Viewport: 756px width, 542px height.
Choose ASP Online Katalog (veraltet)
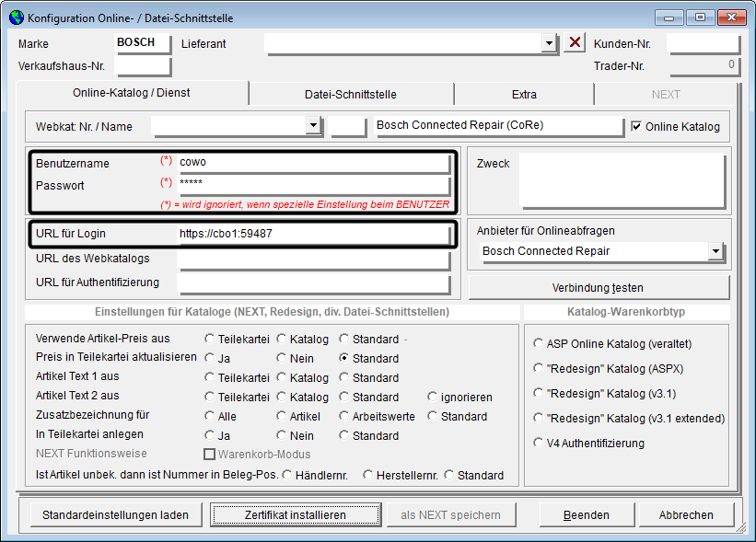pyautogui.click(x=538, y=343)
